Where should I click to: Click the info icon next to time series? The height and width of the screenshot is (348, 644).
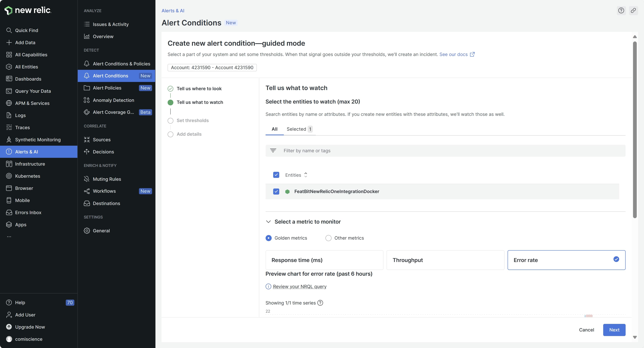pos(320,303)
